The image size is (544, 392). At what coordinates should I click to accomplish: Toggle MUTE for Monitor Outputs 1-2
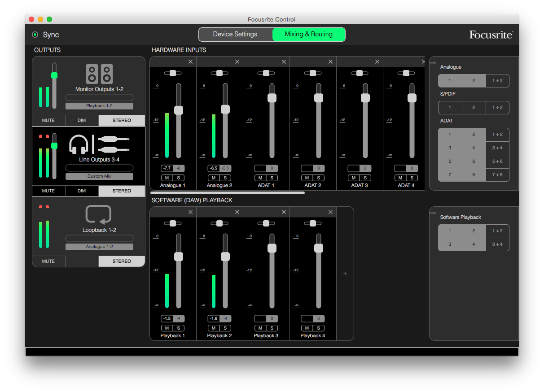(x=48, y=120)
